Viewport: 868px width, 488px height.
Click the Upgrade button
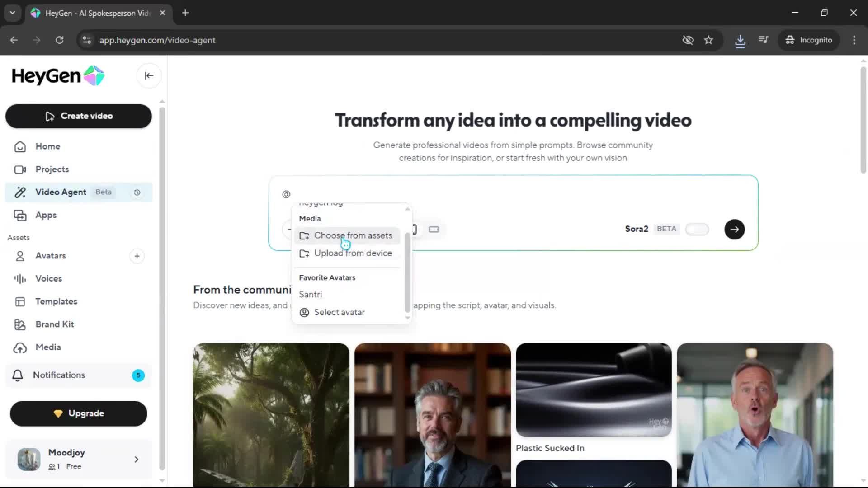click(79, 413)
